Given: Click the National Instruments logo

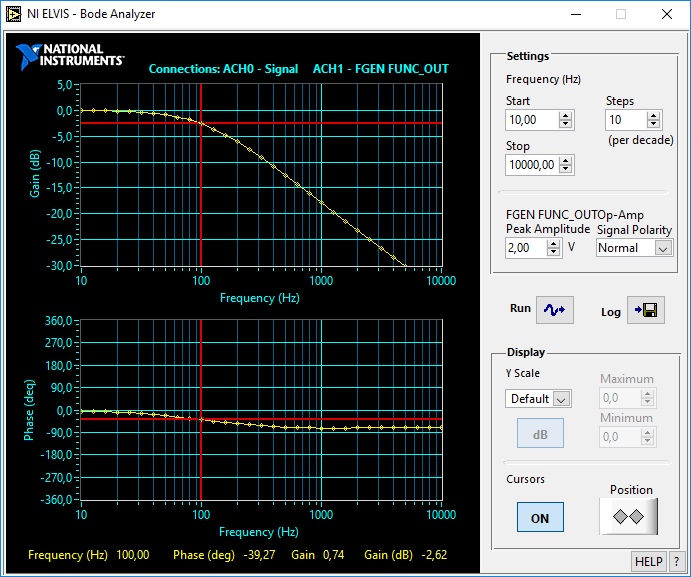Looking at the screenshot, I should click(70, 56).
